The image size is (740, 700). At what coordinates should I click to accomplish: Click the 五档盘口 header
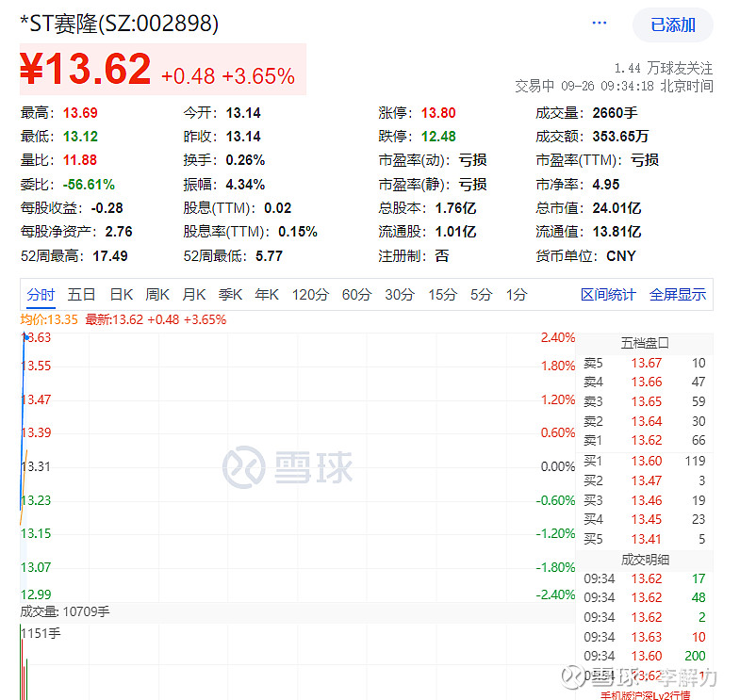point(645,343)
